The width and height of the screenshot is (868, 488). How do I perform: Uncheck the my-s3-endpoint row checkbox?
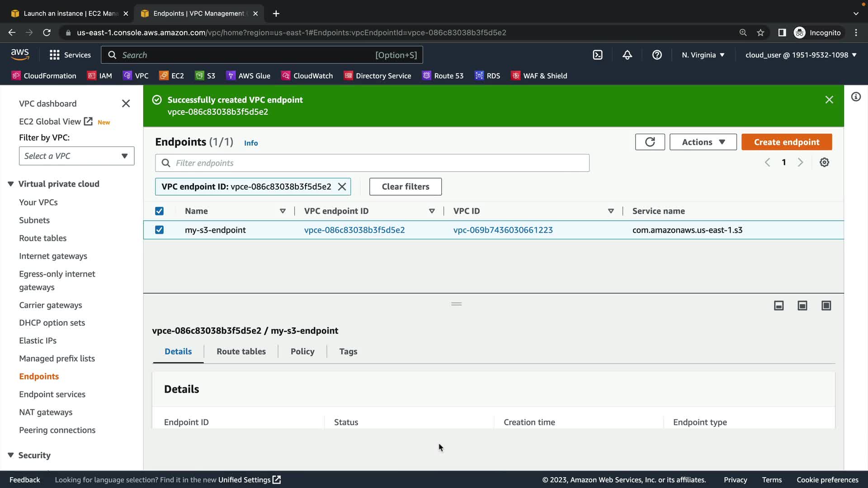tap(159, 230)
